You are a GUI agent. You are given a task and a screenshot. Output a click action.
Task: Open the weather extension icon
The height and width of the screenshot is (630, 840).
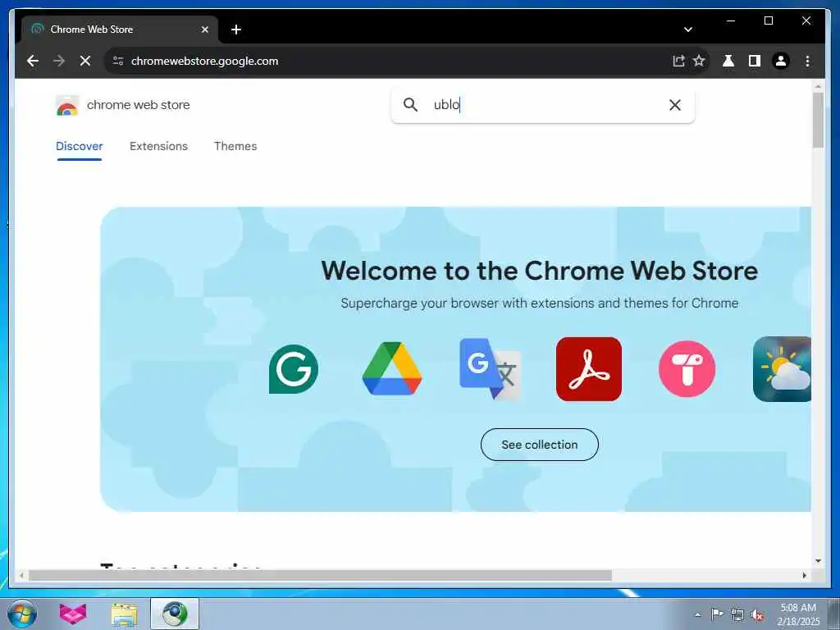[782, 369]
